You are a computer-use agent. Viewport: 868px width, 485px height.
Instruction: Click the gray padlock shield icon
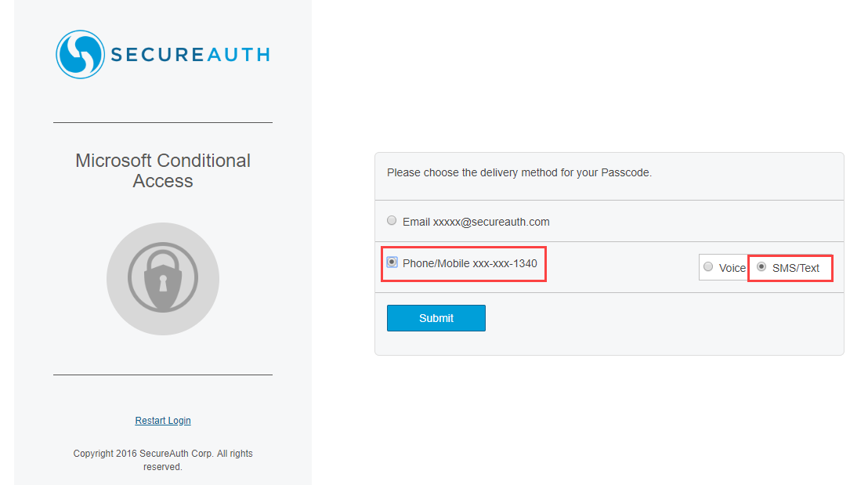click(163, 279)
